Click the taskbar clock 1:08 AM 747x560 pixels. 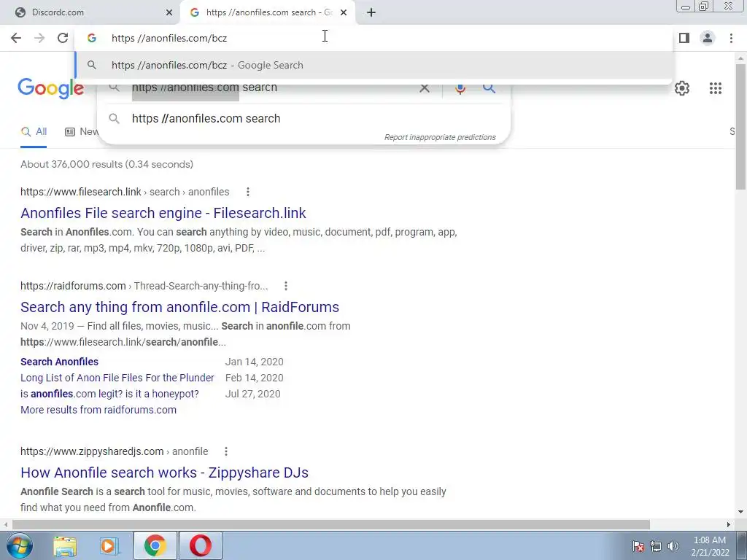[710, 540]
